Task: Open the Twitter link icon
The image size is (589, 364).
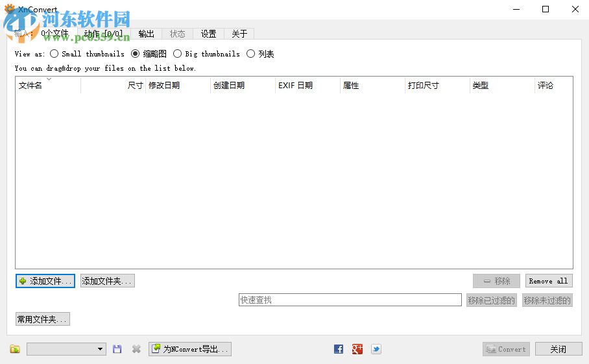Action: 376,349
